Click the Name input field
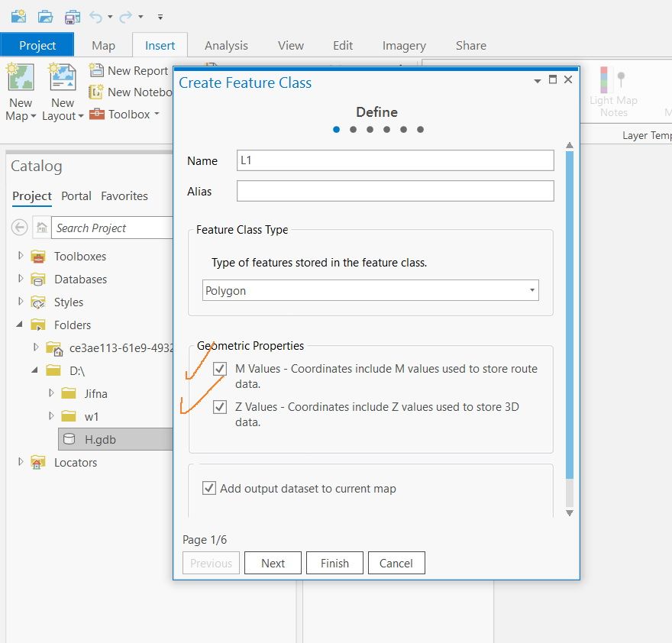The height and width of the screenshot is (643, 672). [395, 160]
